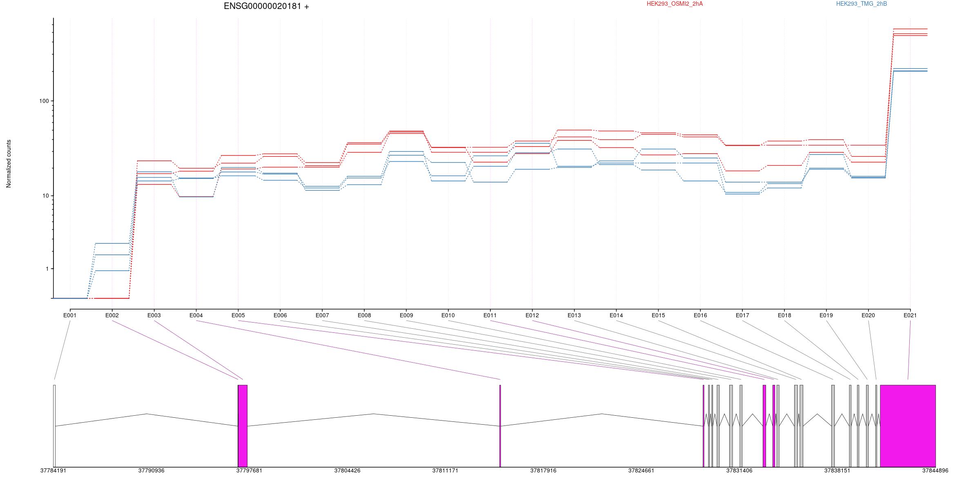980x490 pixels.
Task: Click the wide magenta exon near 37797681
Action: (x=243, y=426)
